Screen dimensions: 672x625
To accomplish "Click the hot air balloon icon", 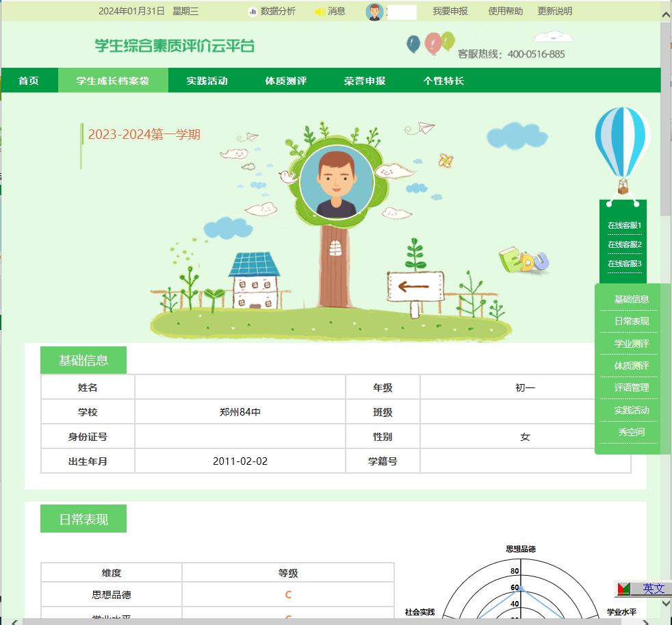I will (x=622, y=150).
